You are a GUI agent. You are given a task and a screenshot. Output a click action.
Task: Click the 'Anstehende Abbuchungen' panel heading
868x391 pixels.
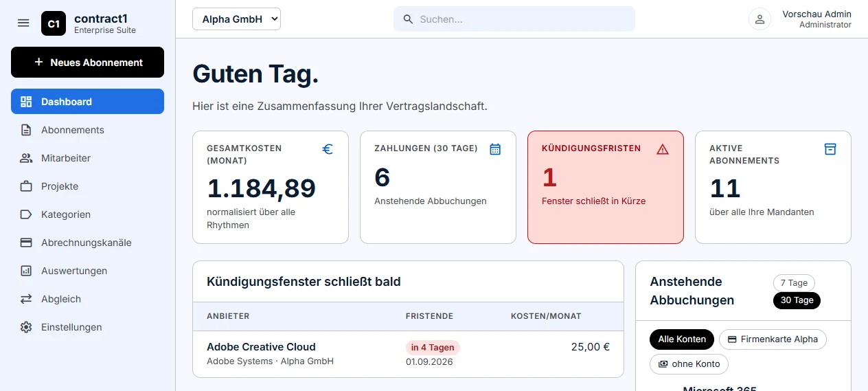click(692, 291)
